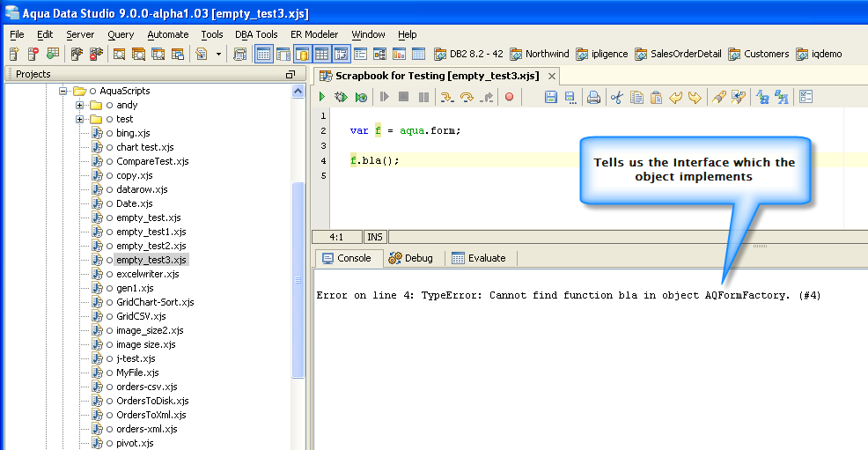Click line number 2 in editor gutter
Viewport: 868px width, 450px height.
point(323,131)
